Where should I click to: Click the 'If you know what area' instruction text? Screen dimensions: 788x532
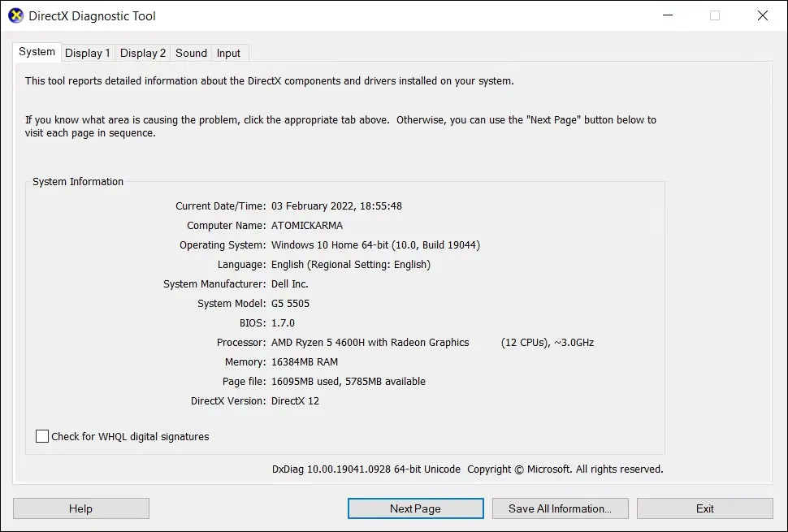coord(340,126)
